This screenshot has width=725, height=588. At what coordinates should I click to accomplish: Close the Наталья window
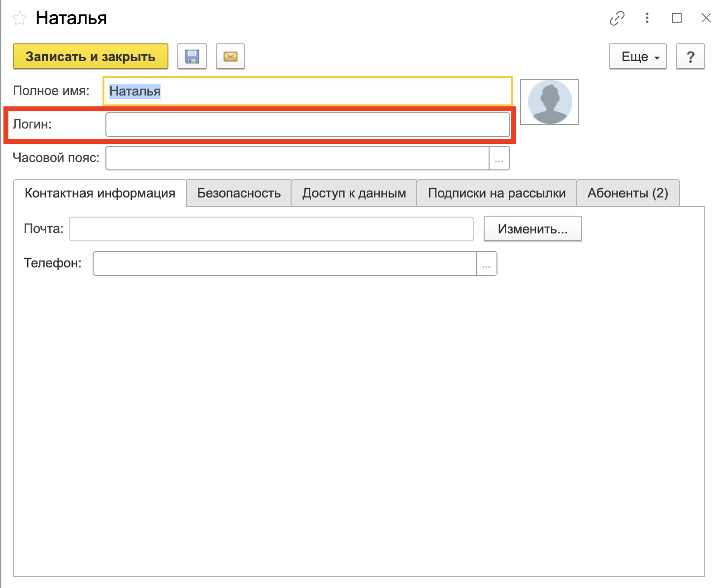click(x=706, y=18)
